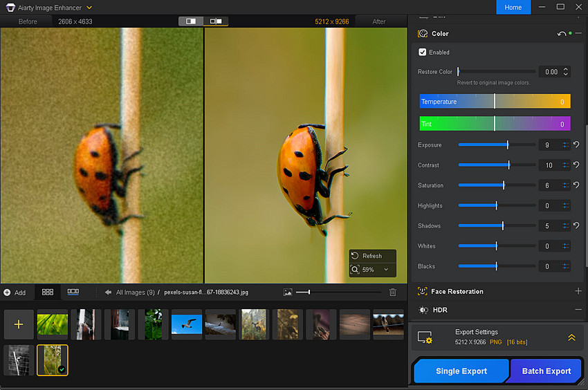This screenshot has width=588, height=390.
Task: Click the Single Export button
Action: 461,371
